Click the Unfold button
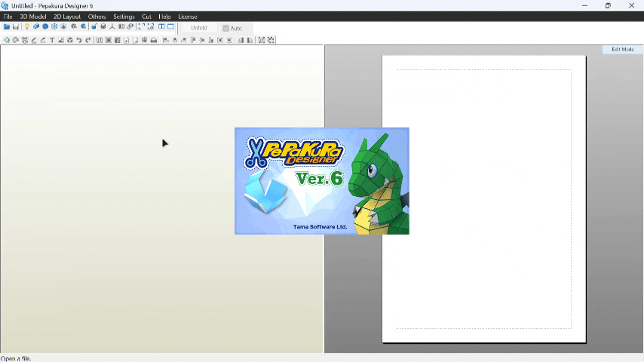The height and width of the screenshot is (362, 644). [x=199, y=28]
